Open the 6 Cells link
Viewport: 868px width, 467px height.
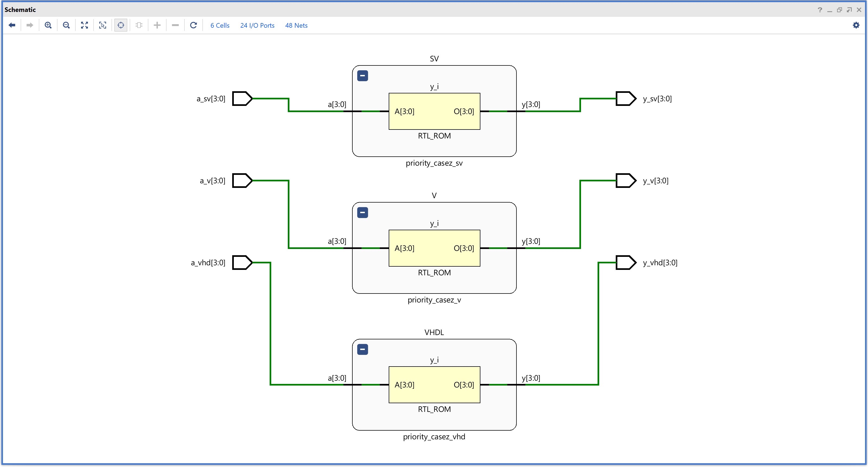(x=220, y=26)
